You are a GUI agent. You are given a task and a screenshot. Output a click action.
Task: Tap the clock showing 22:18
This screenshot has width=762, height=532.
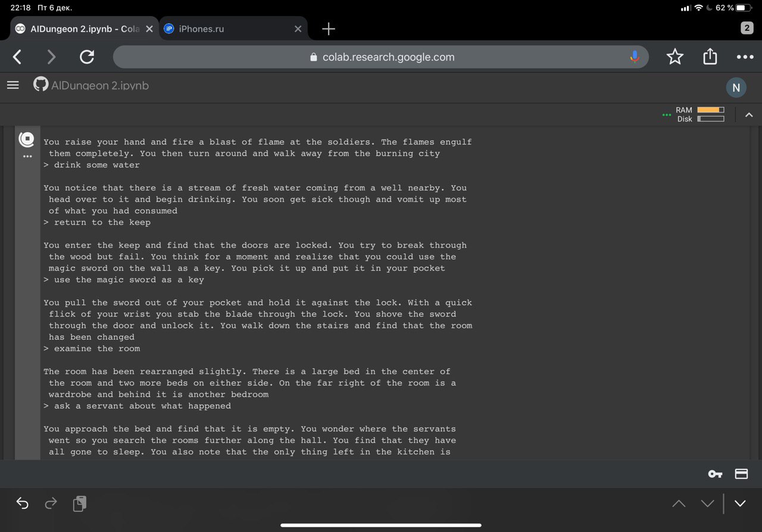pos(20,8)
